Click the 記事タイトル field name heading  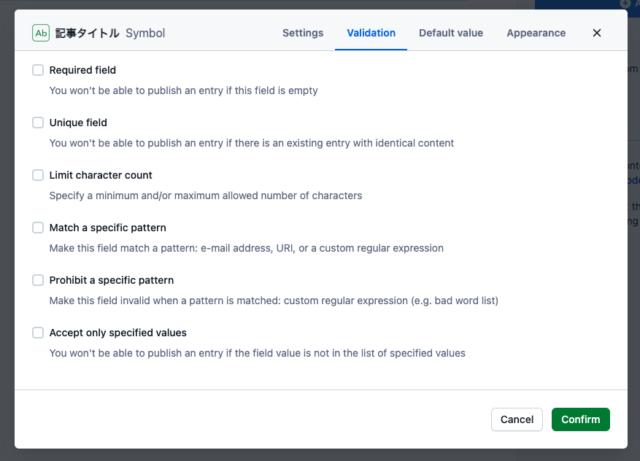(x=87, y=33)
